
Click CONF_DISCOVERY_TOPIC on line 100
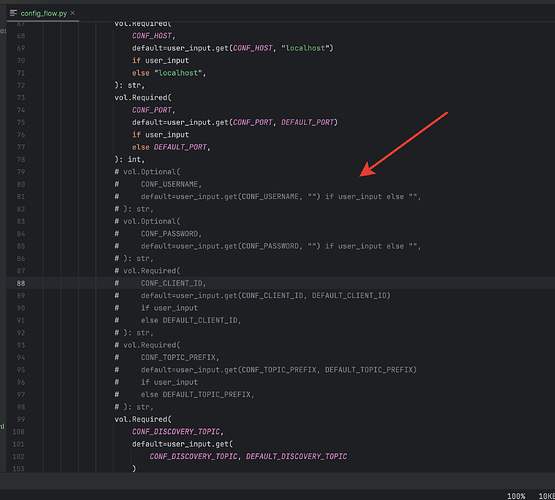176,432
